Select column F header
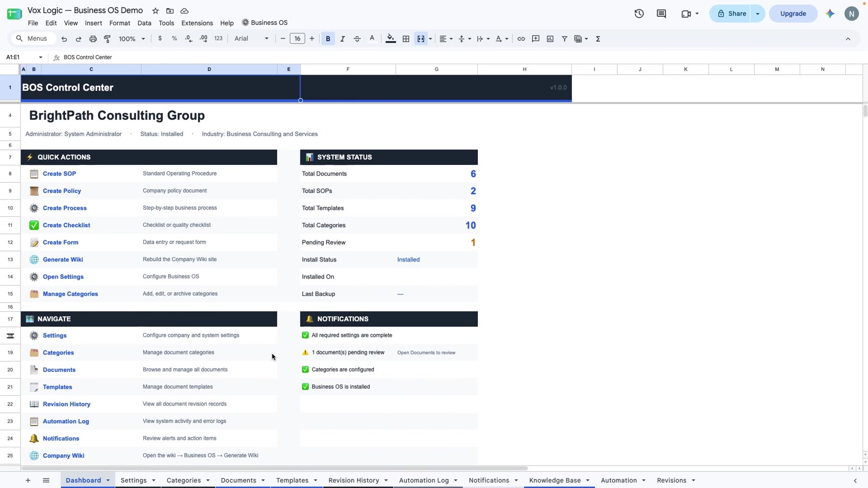The width and height of the screenshot is (868, 488). 348,69
